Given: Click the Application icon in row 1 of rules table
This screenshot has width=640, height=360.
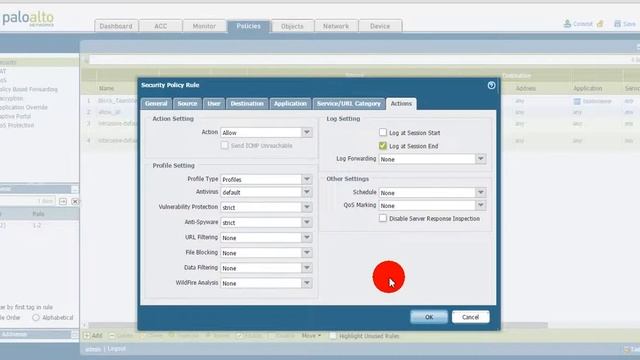Looking at the screenshot, I should tap(577, 101).
